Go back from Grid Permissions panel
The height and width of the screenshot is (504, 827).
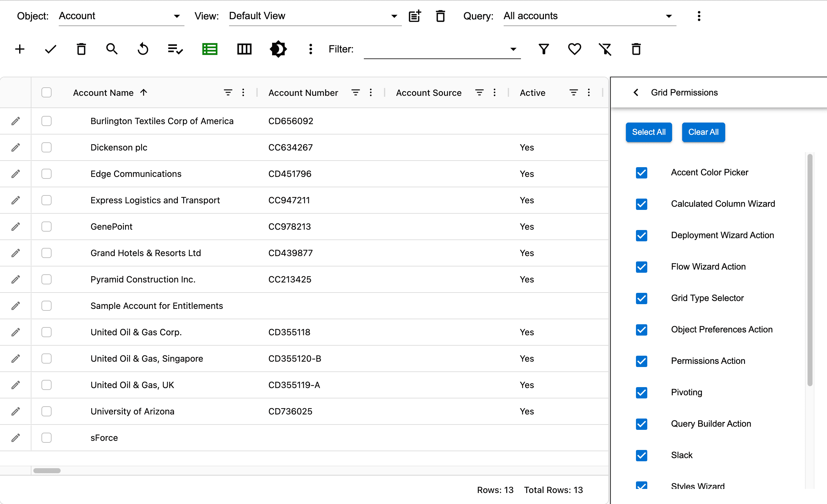pyautogui.click(x=636, y=93)
